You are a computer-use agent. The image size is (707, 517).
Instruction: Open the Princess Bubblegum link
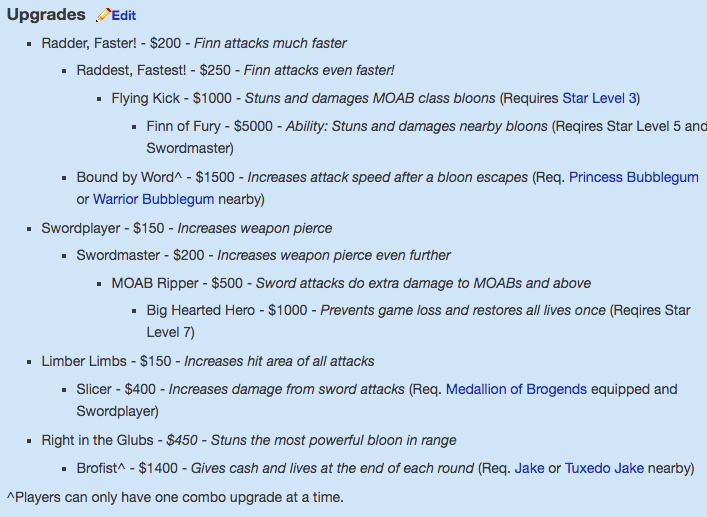pyautogui.click(x=634, y=177)
